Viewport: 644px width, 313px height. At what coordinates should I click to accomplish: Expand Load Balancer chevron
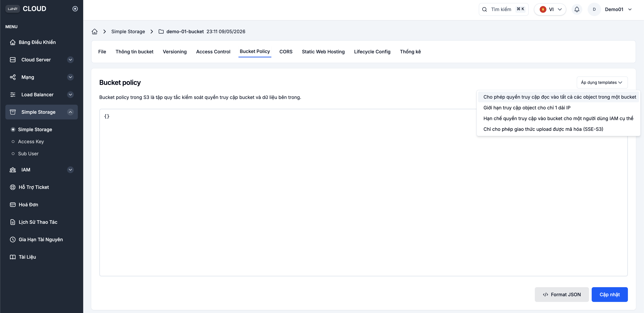click(x=70, y=95)
